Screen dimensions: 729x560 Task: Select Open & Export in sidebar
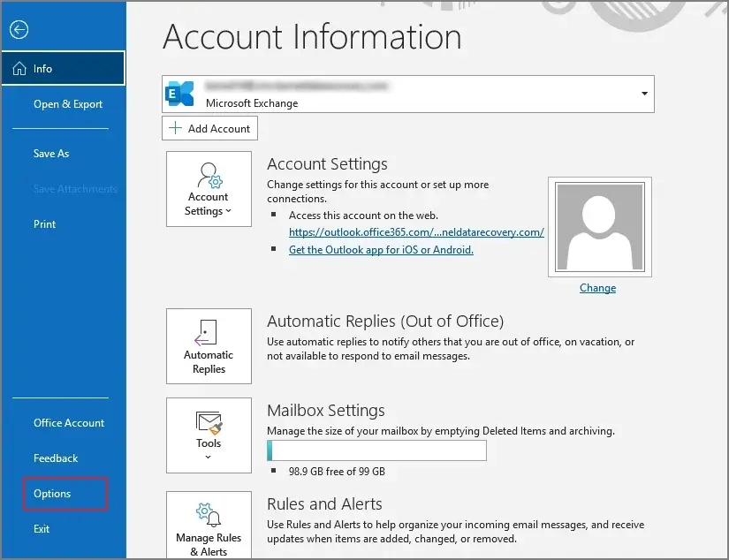coord(68,104)
